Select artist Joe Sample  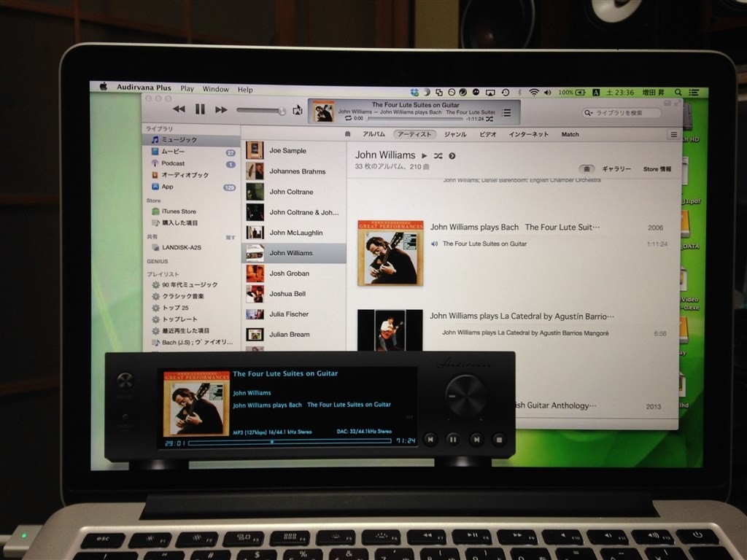point(294,150)
